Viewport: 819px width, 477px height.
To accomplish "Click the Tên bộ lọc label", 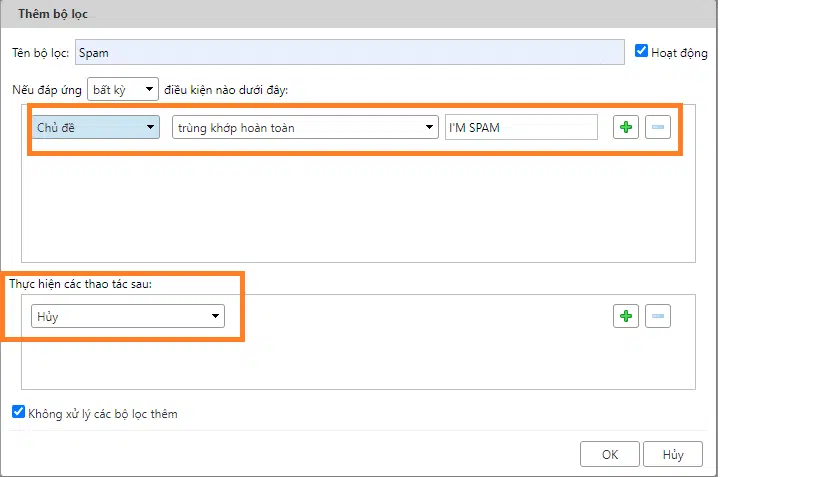I will click(x=40, y=53).
